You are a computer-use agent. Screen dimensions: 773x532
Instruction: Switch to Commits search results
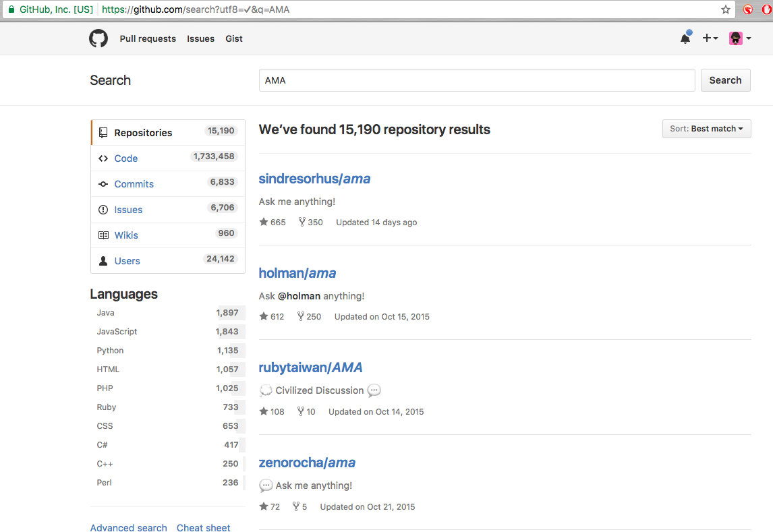pos(168,183)
